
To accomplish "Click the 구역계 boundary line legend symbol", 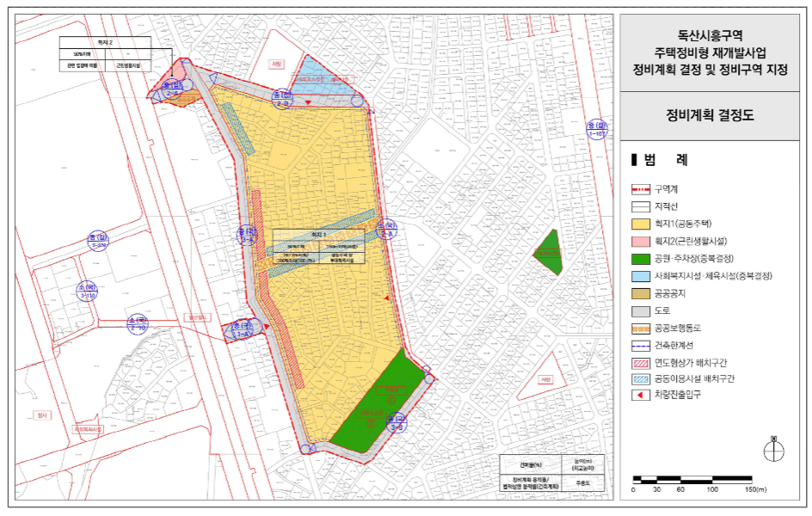I will click(x=641, y=189).
